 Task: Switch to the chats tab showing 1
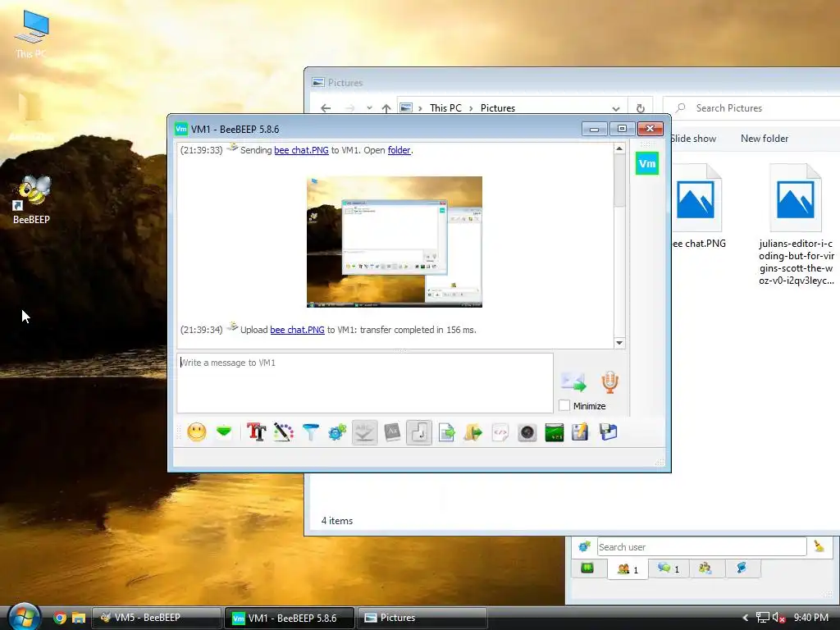click(x=668, y=568)
